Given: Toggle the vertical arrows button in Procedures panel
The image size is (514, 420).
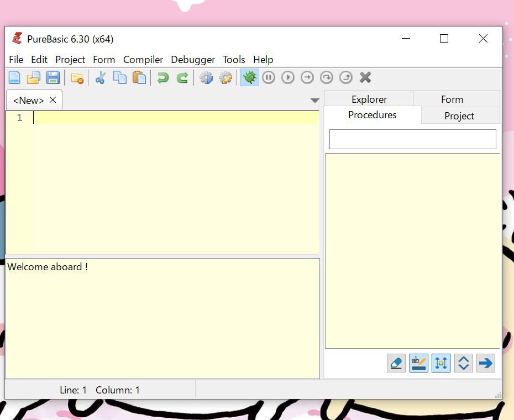Looking at the screenshot, I should click(441, 363).
